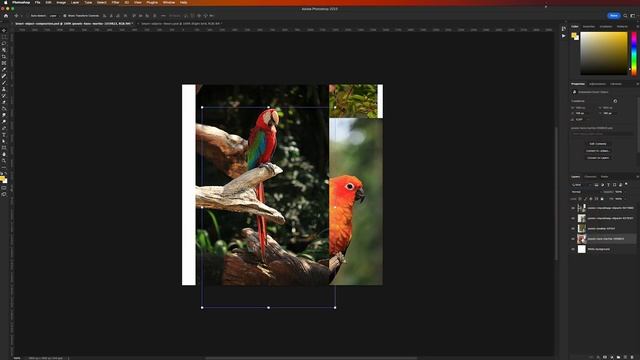Image resolution: width=640 pixels, height=360 pixels.
Task: Select the Zoom tool
Action: coord(4,161)
